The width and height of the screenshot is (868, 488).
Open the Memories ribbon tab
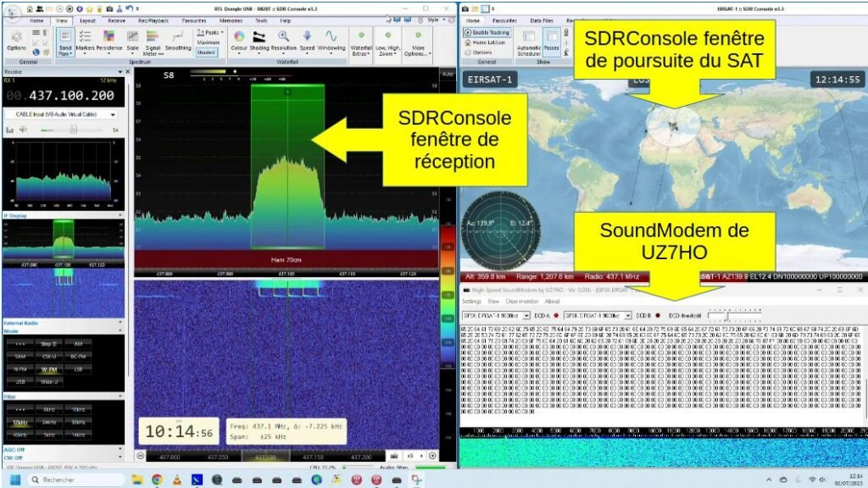click(231, 20)
